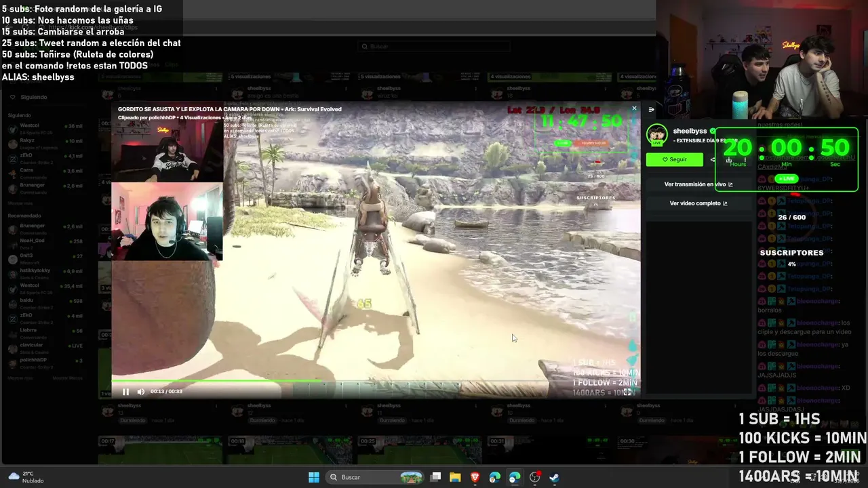868x488 pixels.
Task: Open polichhhDP recommended channel
Action: point(45,363)
